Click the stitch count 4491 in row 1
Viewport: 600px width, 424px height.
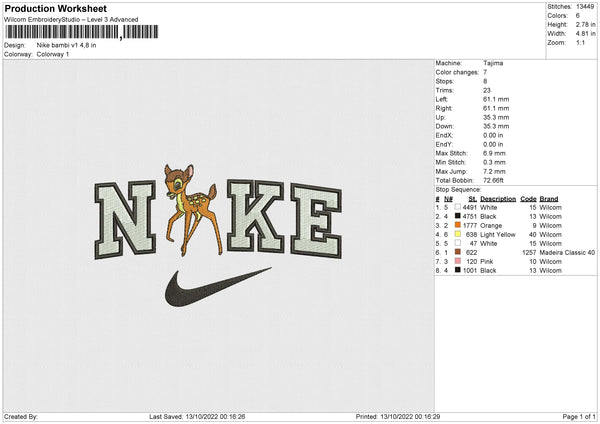470,207
